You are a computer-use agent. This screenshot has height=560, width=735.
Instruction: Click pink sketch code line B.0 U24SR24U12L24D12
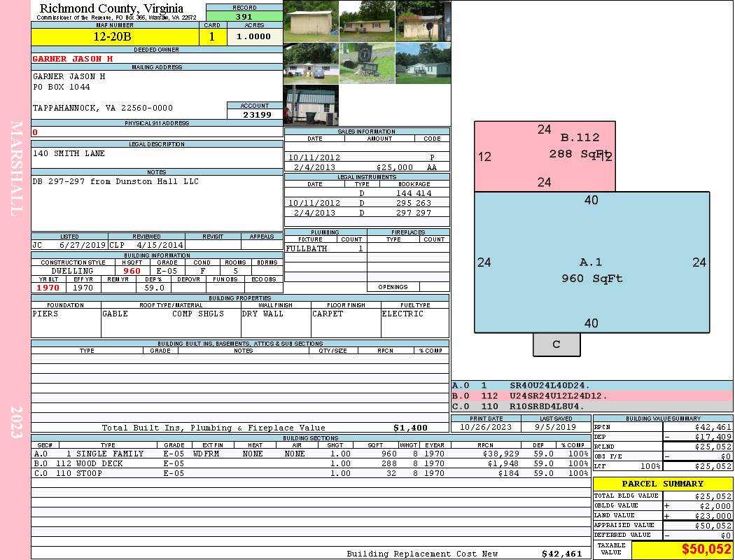pos(592,396)
